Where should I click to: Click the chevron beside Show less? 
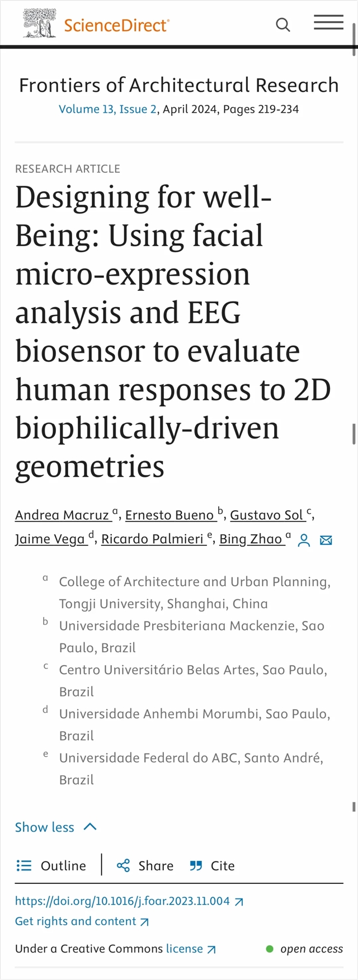pyautogui.click(x=90, y=827)
